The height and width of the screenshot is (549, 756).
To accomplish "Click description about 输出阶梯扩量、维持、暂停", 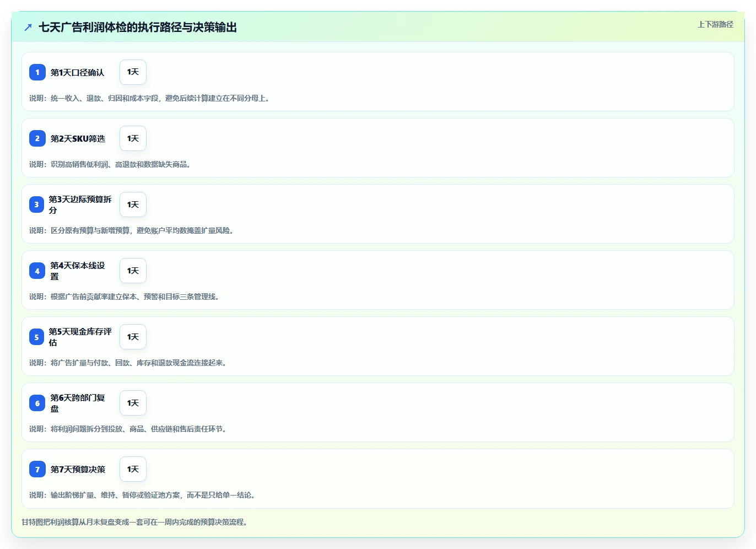I will (143, 495).
